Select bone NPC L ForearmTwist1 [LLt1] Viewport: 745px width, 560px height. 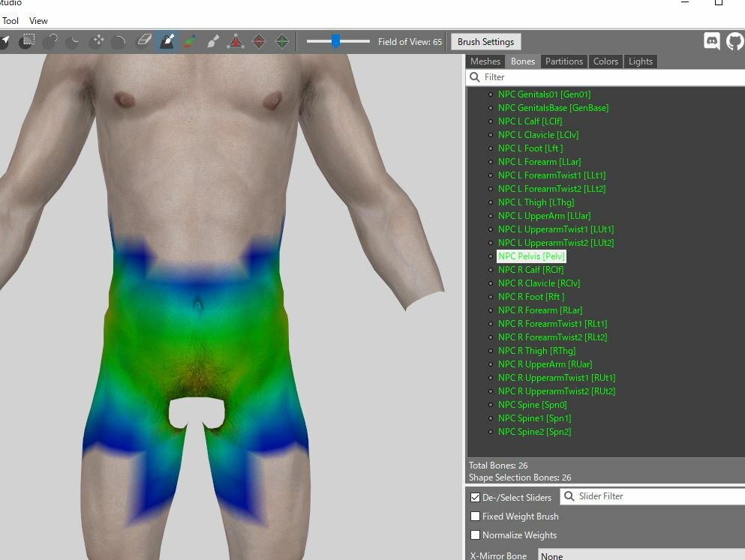tap(551, 175)
